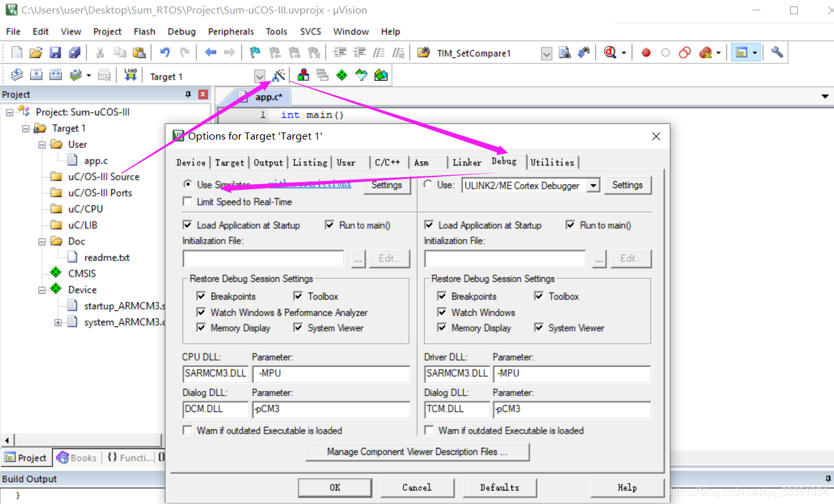Click the Open file folder icon
Viewport: 834px width, 504px height.
point(36,53)
